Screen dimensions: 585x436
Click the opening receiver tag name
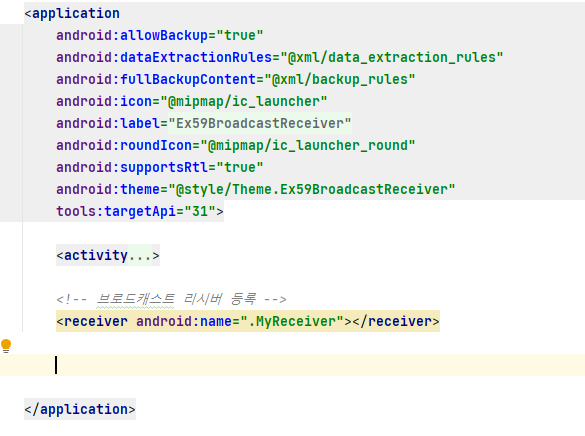click(x=96, y=321)
